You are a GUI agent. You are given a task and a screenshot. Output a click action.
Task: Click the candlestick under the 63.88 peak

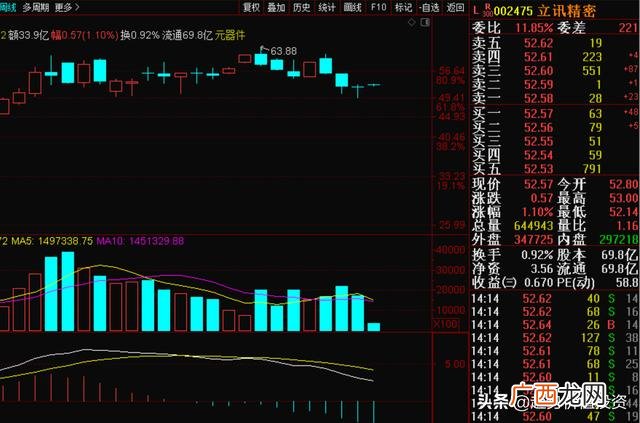tap(261, 59)
